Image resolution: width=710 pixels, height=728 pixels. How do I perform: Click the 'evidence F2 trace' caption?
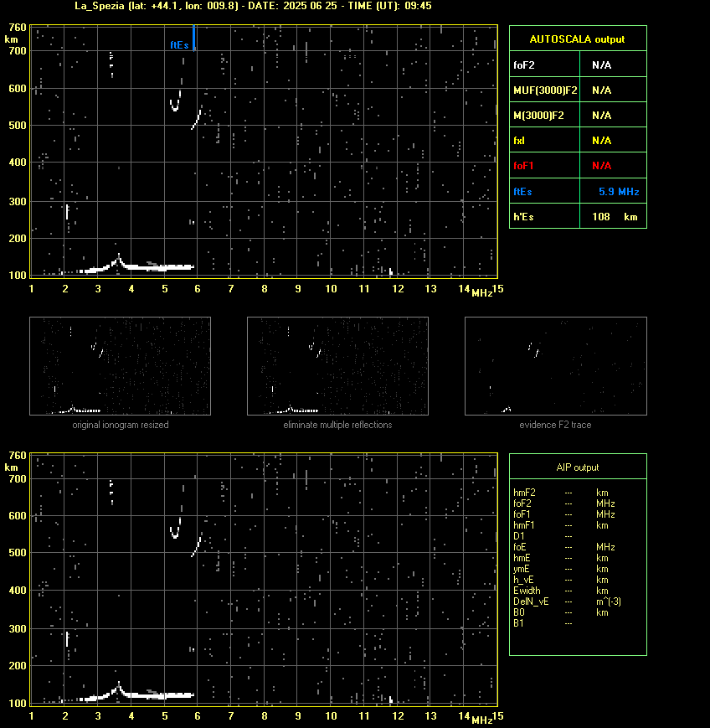pos(555,425)
